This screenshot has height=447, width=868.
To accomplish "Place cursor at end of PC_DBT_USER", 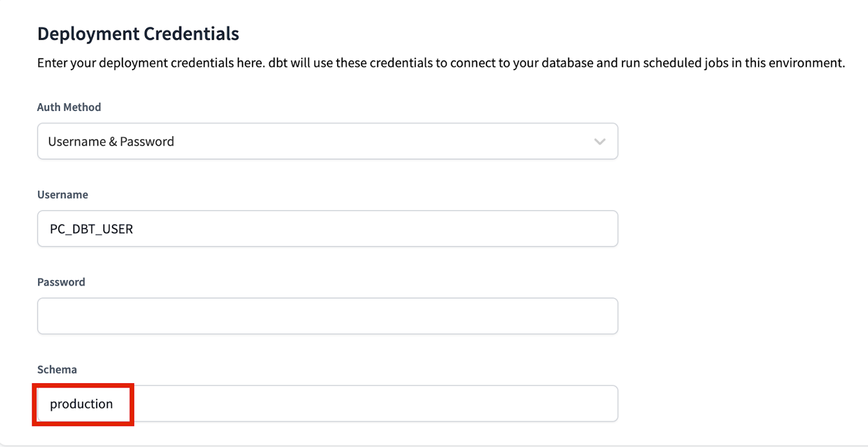I will point(133,229).
